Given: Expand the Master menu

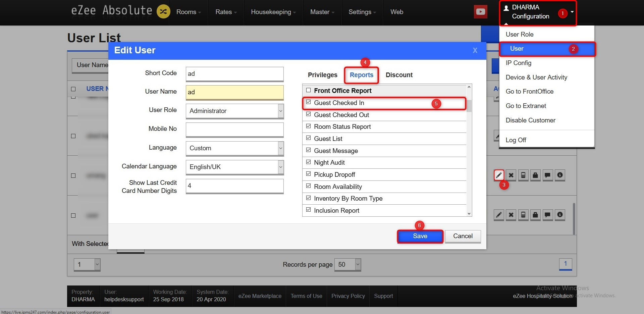Looking at the screenshot, I should [x=322, y=12].
